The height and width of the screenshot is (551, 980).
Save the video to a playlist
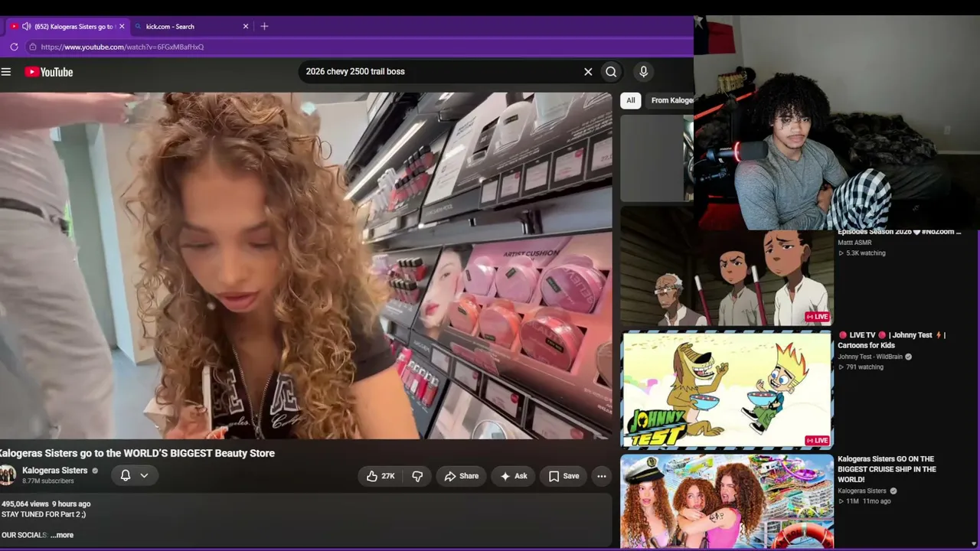click(x=563, y=476)
